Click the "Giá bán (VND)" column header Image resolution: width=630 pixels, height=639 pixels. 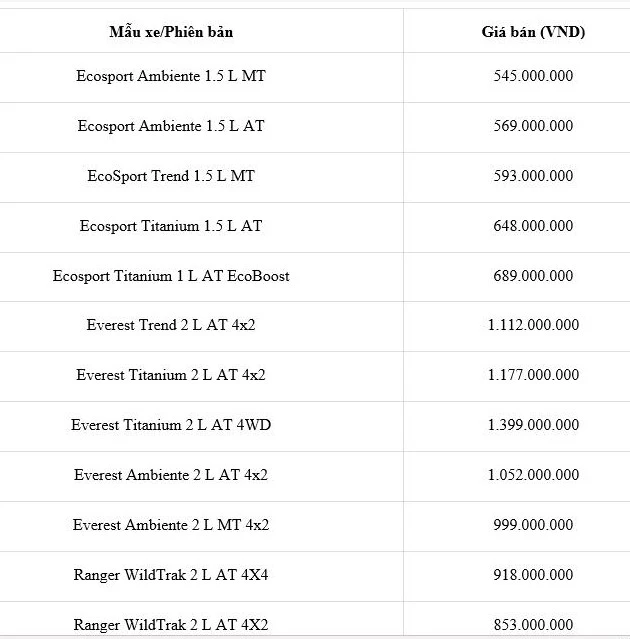tap(533, 32)
